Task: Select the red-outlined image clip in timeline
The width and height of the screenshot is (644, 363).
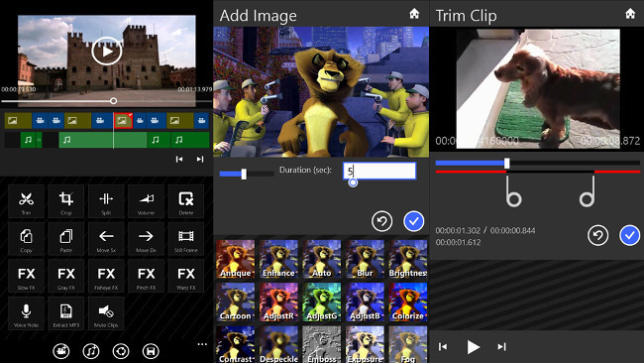Action: click(x=123, y=121)
